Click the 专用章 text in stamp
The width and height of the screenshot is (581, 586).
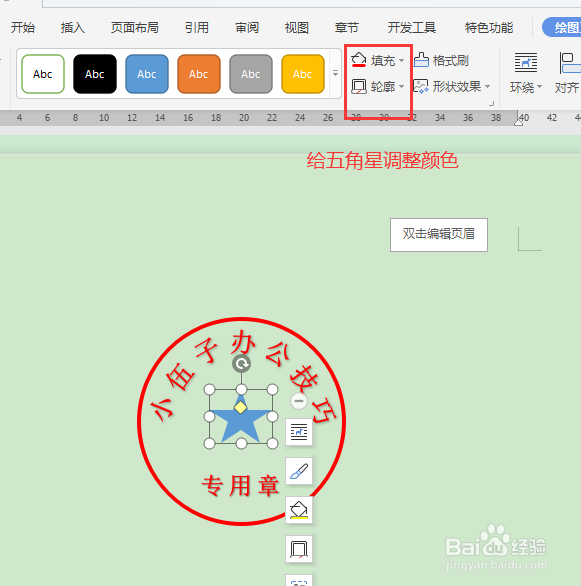pos(241,486)
